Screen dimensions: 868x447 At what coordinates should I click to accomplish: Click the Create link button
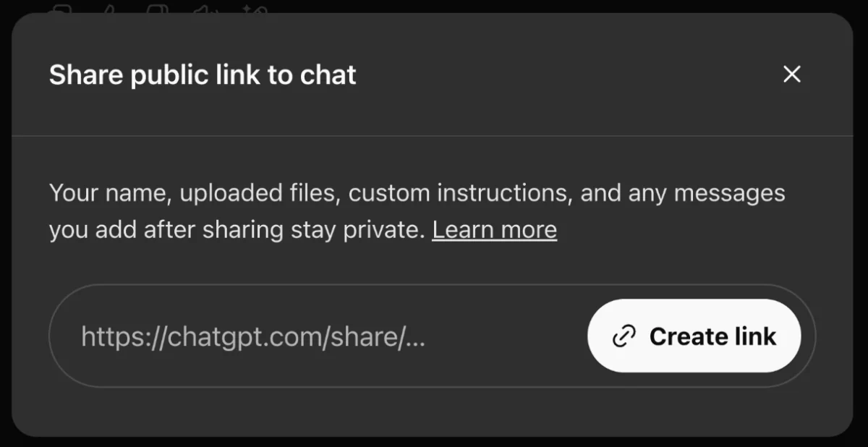694,336
